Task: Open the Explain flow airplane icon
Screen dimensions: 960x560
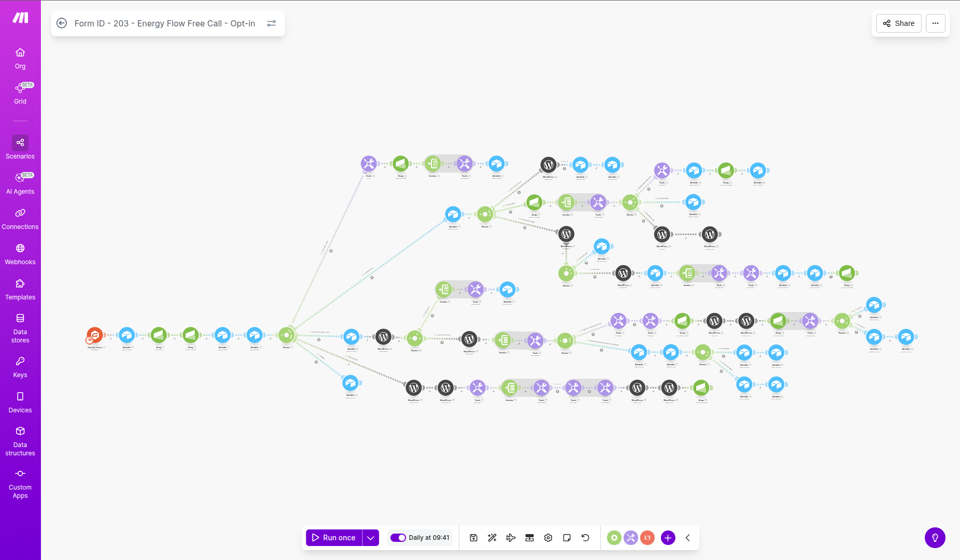Action: (511, 538)
